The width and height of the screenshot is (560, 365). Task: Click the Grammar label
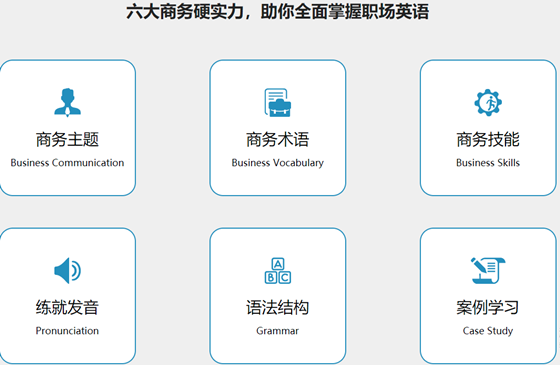pos(278,331)
